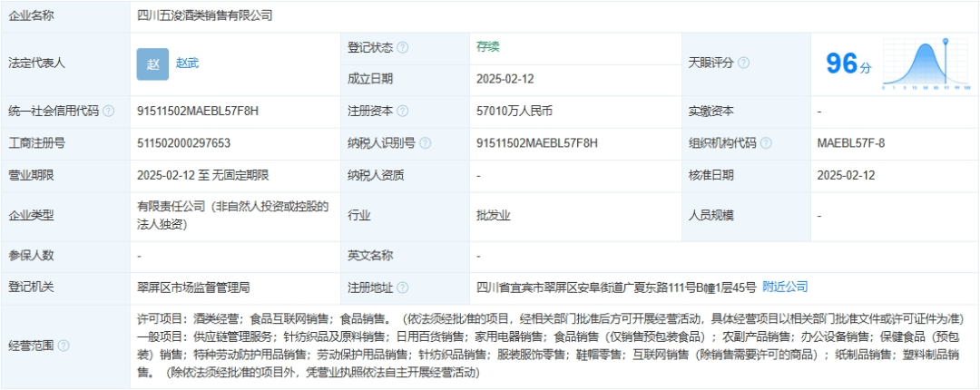Click the 企业名称 label cell

[65, 15]
